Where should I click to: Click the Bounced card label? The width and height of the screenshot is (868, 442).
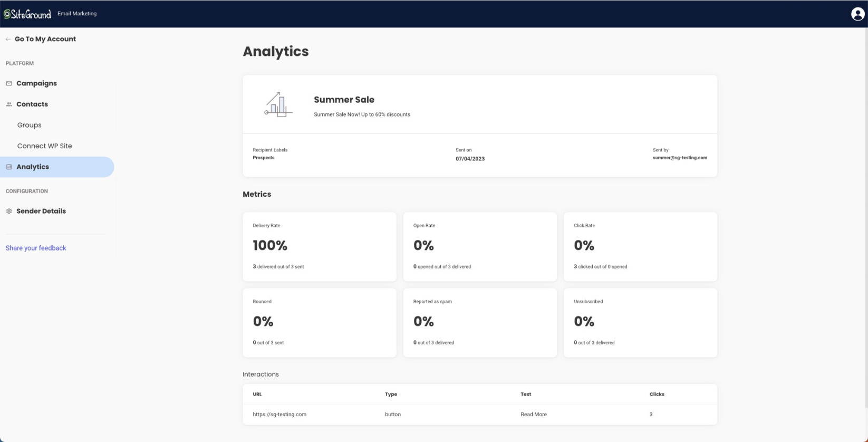(262, 302)
